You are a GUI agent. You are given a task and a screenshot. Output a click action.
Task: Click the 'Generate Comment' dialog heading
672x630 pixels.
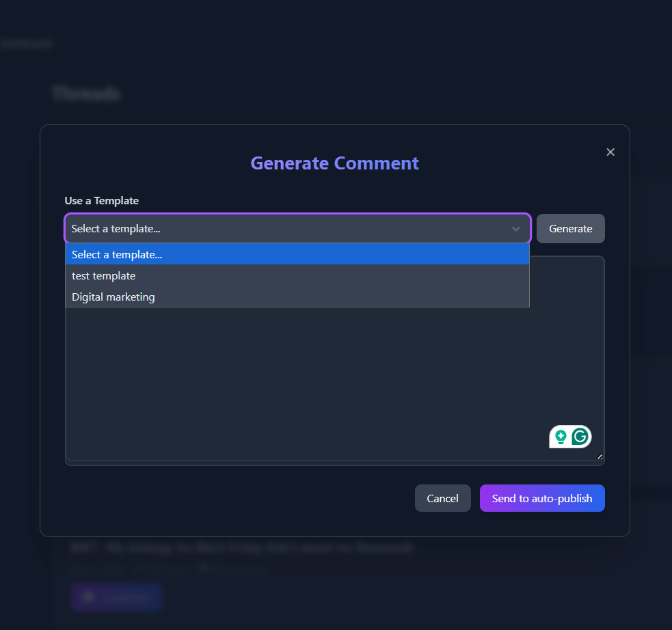[x=334, y=163]
